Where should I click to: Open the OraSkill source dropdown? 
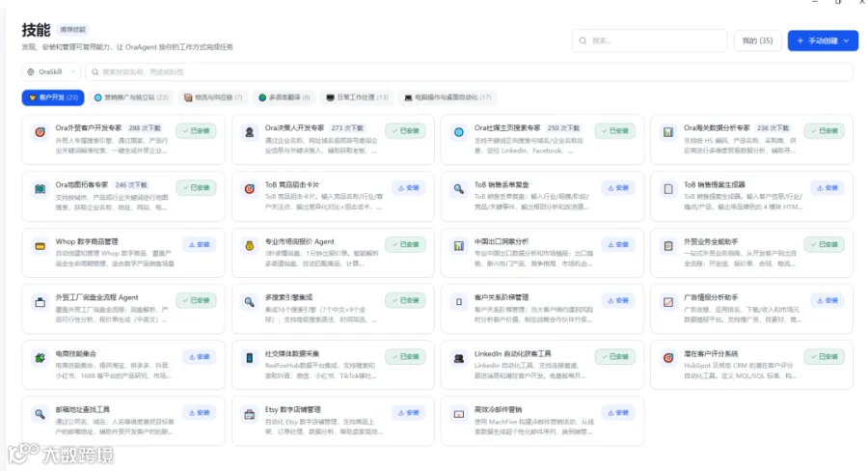[x=51, y=71]
